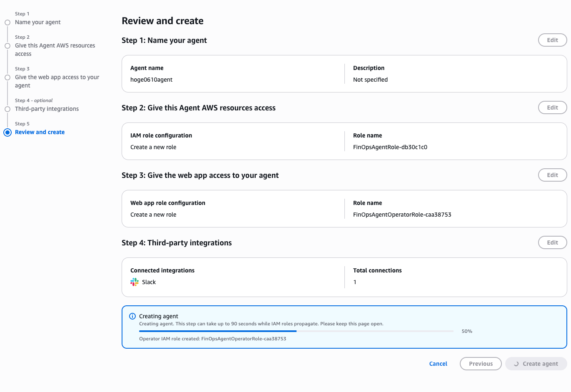Go to Give the web app access step
The width and height of the screenshot is (571, 392).
click(x=57, y=81)
